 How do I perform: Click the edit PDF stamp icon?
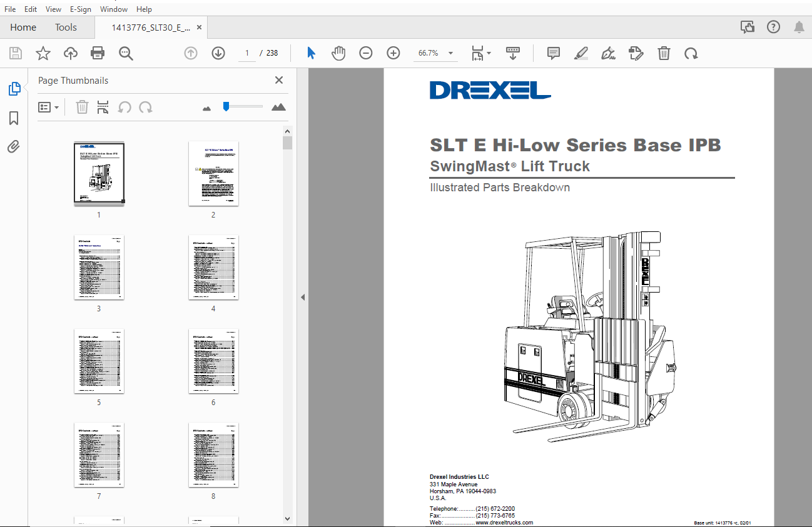pyautogui.click(x=636, y=53)
